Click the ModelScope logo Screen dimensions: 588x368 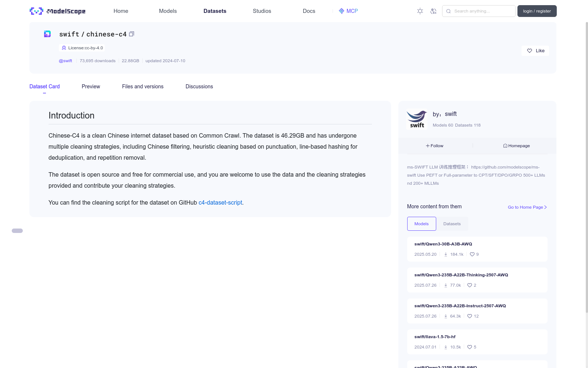pos(57,11)
